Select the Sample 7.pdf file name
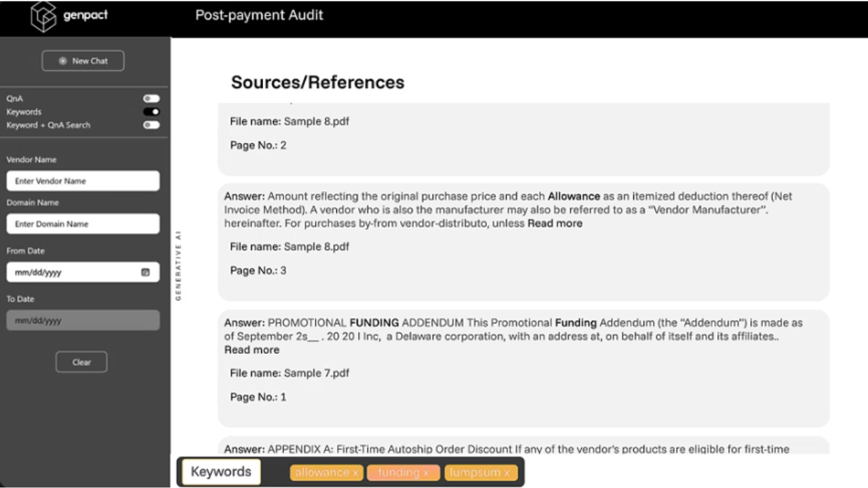This screenshot has height=488, width=868. click(317, 373)
